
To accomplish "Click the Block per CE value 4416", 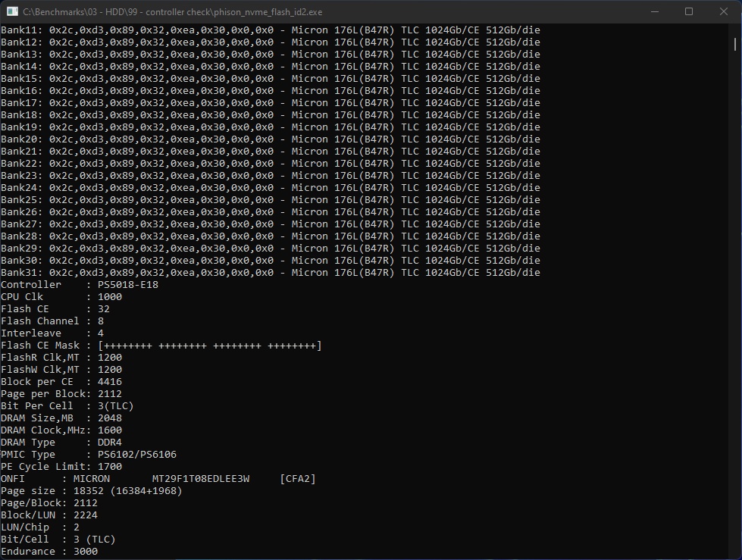I will click(110, 382).
